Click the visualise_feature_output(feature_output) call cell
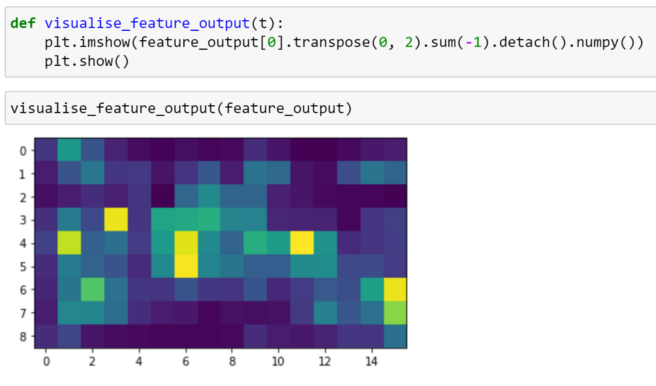The width and height of the screenshot is (656, 386). click(x=331, y=108)
